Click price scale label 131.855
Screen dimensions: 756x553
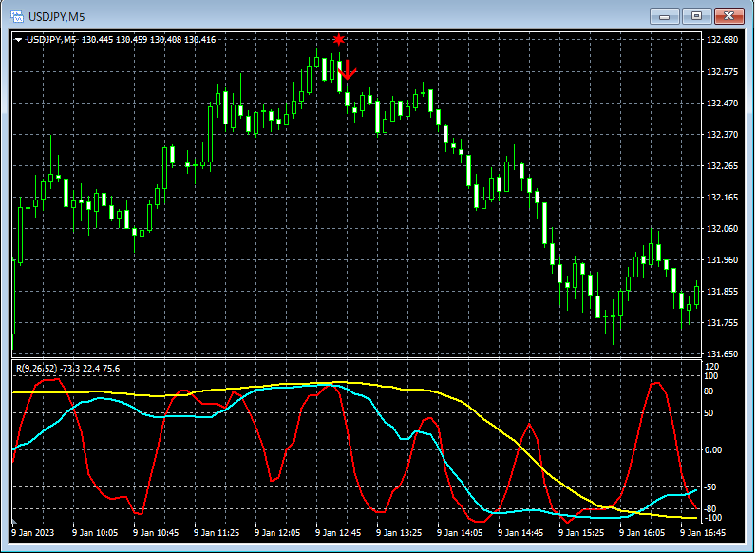(x=722, y=292)
